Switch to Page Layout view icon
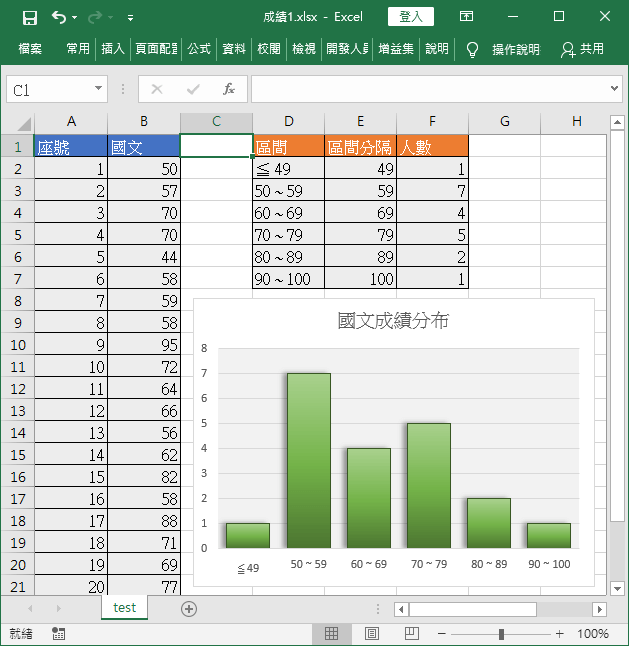This screenshot has width=629, height=646. [x=372, y=634]
